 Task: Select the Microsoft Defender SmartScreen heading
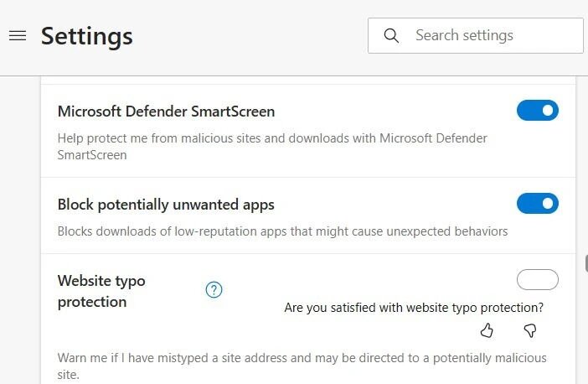click(x=166, y=111)
